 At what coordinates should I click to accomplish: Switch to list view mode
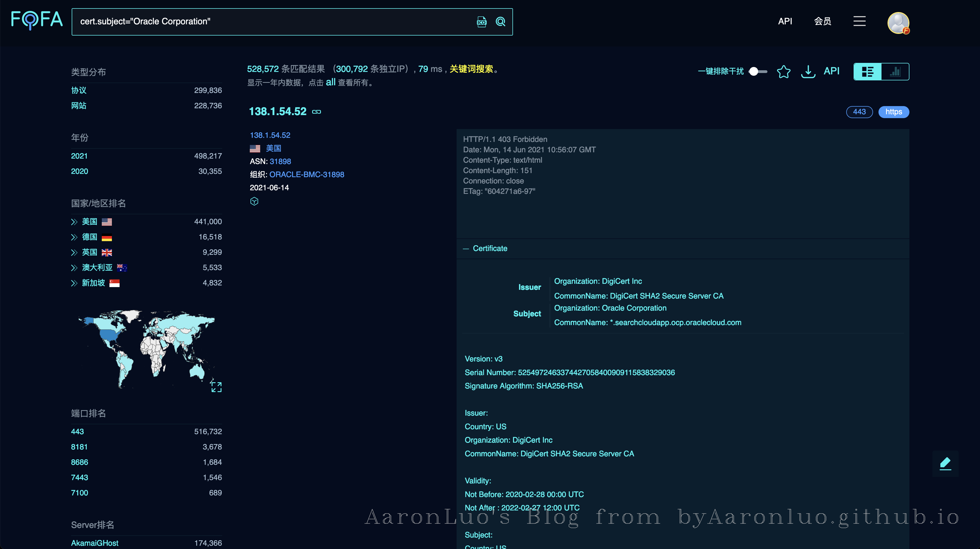(867, 71)
